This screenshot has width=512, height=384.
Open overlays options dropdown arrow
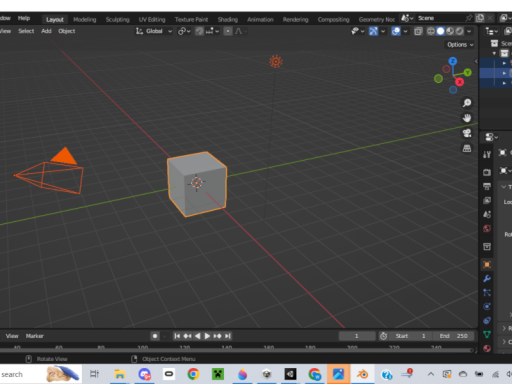[405, 31]
